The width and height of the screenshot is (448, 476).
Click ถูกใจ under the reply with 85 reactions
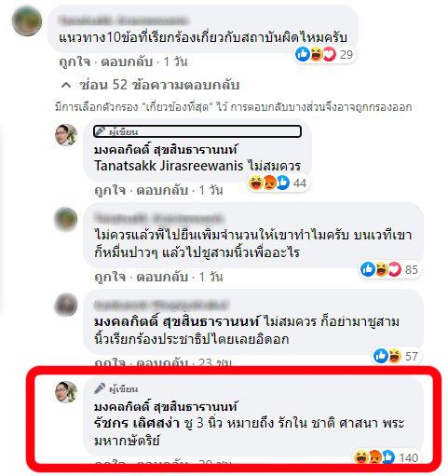coord(110,277)
